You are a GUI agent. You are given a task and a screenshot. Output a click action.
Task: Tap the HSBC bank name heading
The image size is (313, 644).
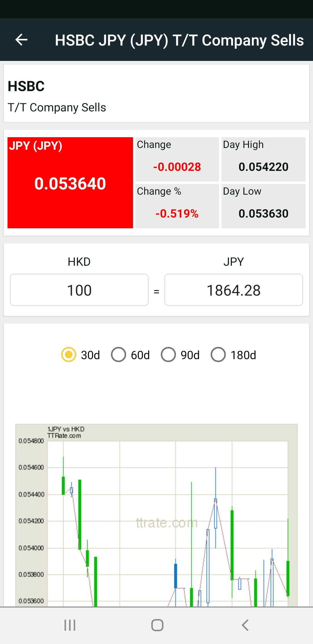(26, 86)
